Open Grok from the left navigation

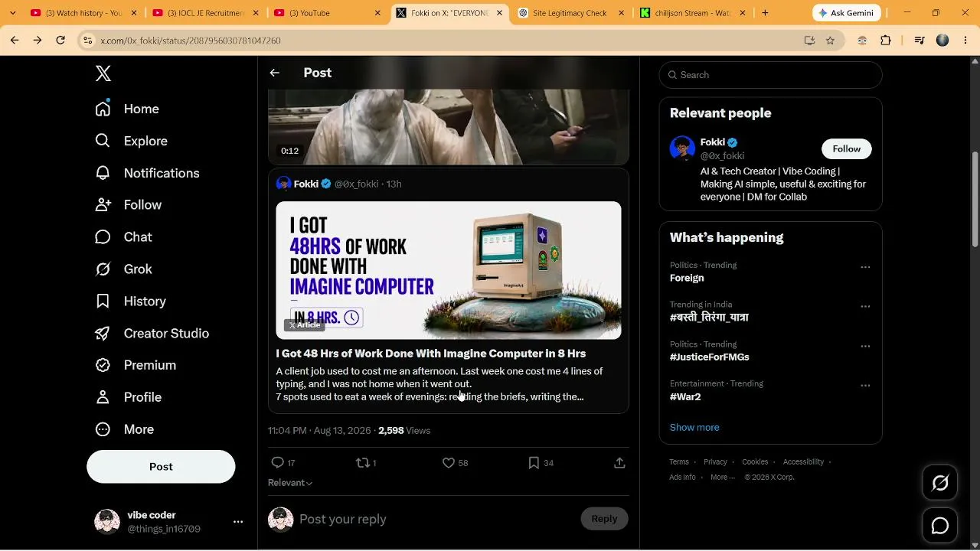[x=123, y=269]
